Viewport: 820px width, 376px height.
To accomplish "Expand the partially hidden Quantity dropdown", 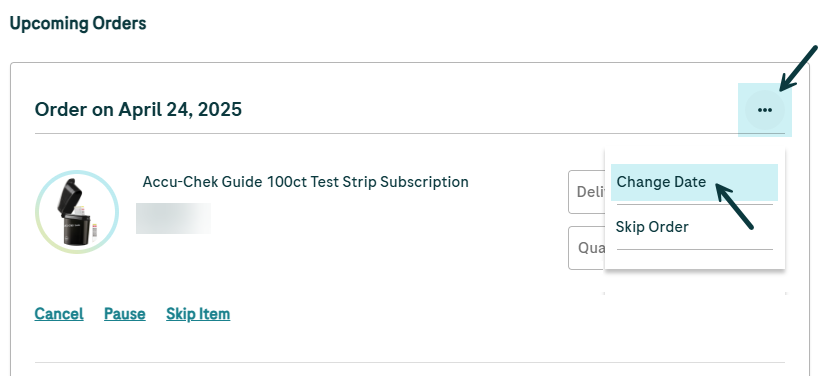I will [x=586, y=248].
